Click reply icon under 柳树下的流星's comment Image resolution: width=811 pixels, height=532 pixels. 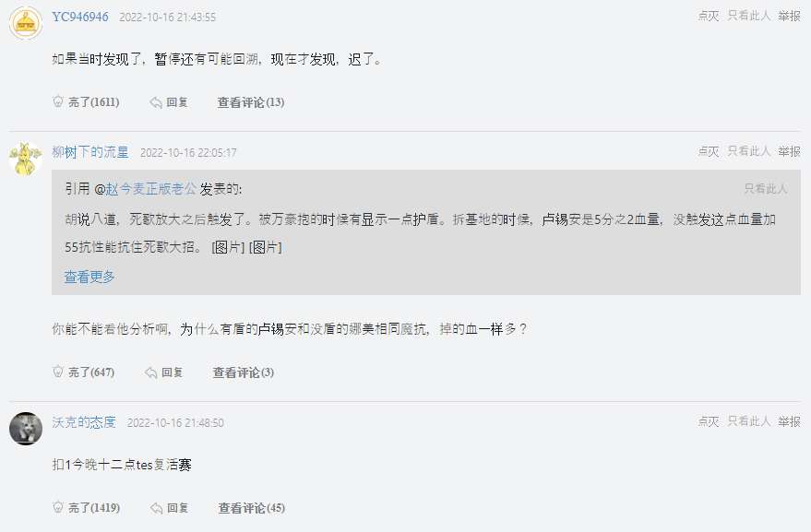151,372
